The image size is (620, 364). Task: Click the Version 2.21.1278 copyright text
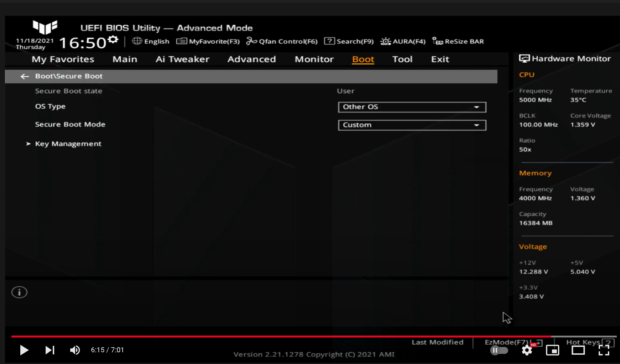314,354
